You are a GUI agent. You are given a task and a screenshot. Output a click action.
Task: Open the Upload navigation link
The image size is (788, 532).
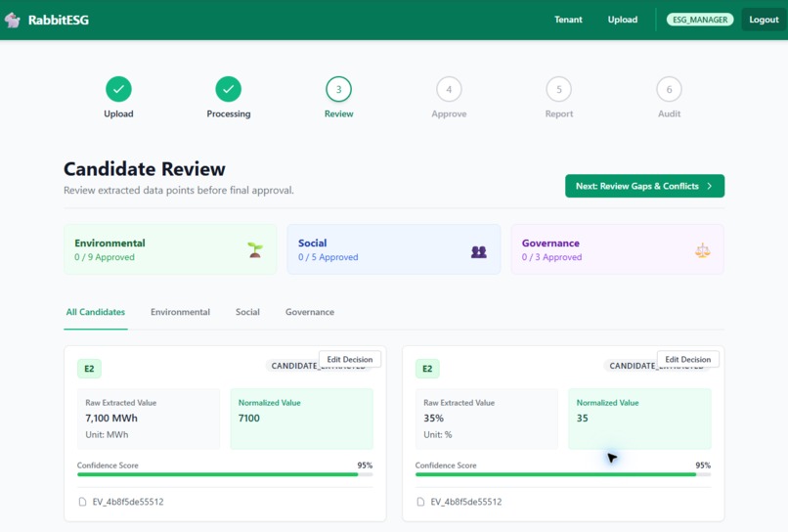[623, 20]
